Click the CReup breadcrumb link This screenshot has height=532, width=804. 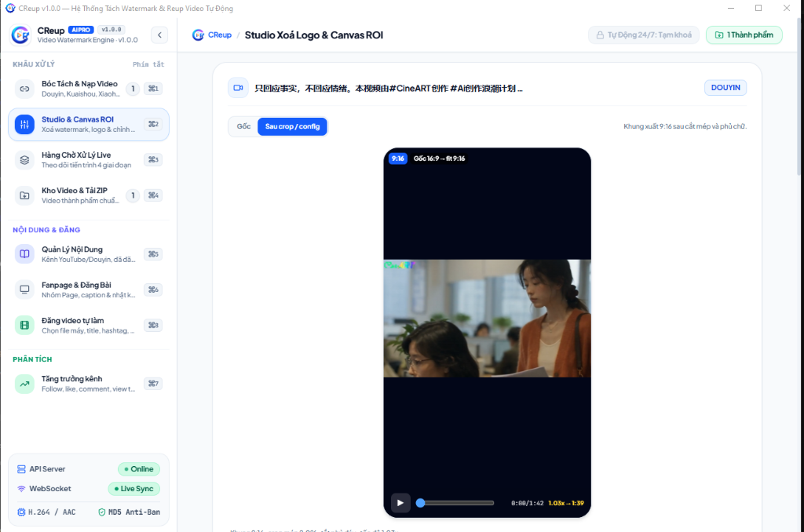pyautogui.click(x=212, y=35)
